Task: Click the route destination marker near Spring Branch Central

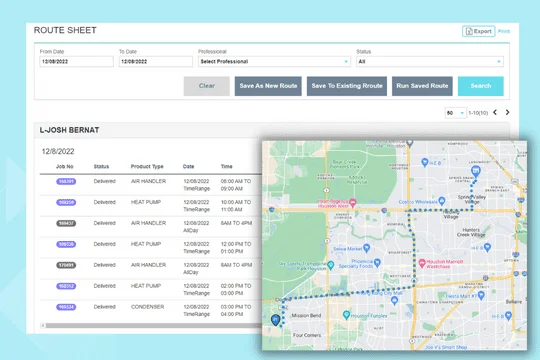Action: tap(476, 171)
